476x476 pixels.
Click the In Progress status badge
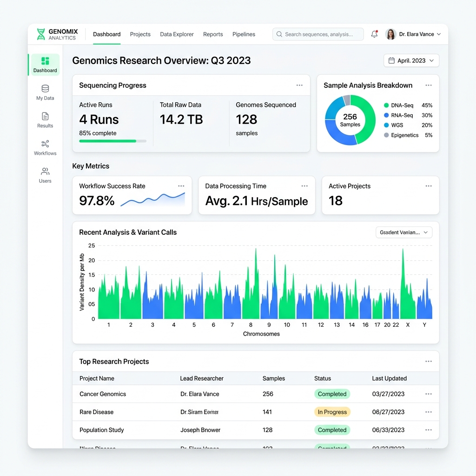332,412
